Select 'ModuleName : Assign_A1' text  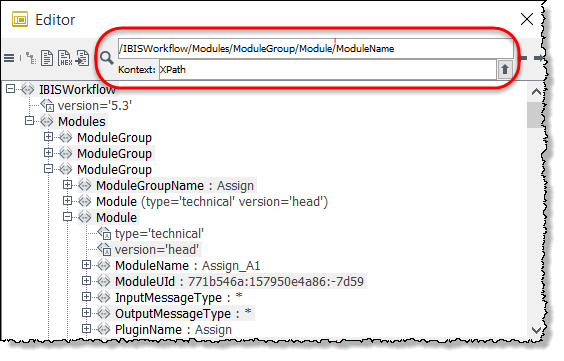pos(187,266)
